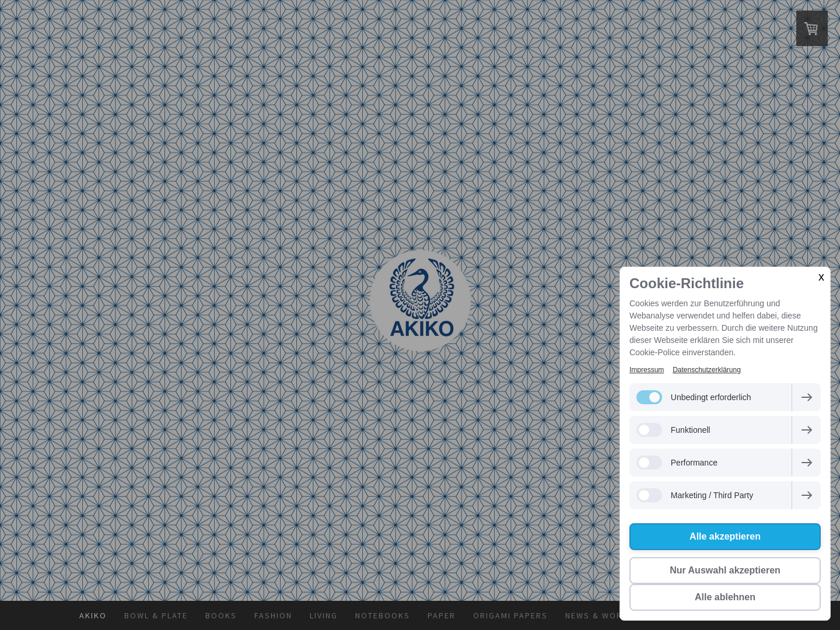Open the Datenschutzerklärung link
This screenshot has height=630, width=840.
click(706, 370)
